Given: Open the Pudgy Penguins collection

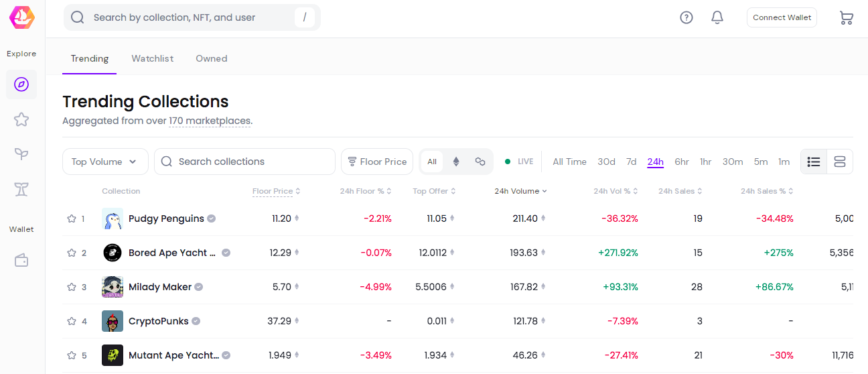Looking at the screenshot, I should [x=166, y=219].
